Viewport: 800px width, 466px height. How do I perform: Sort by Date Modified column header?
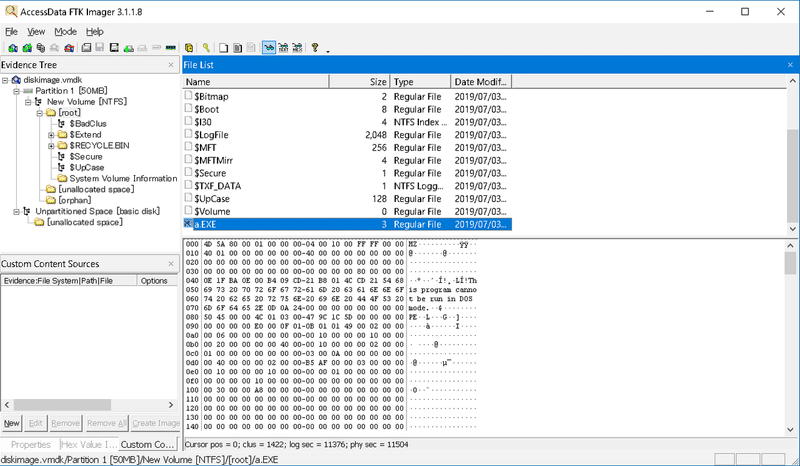[481, 82]
